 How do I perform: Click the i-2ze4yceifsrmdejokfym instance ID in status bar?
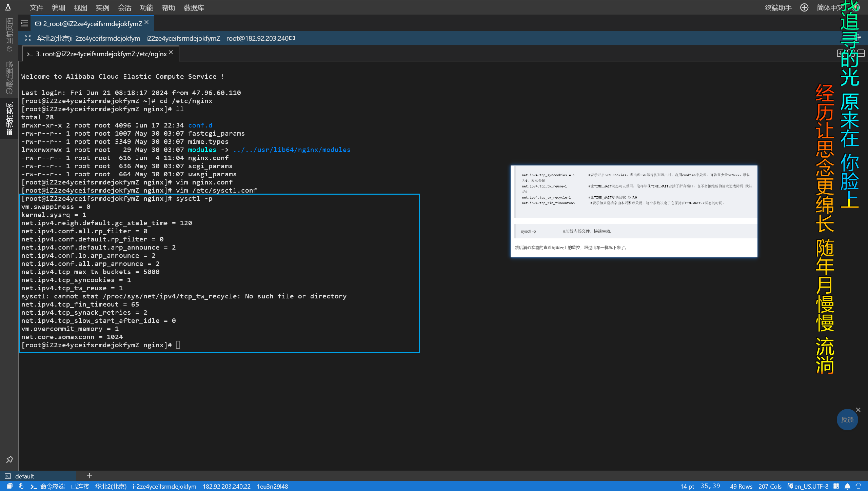pos(164,486)
